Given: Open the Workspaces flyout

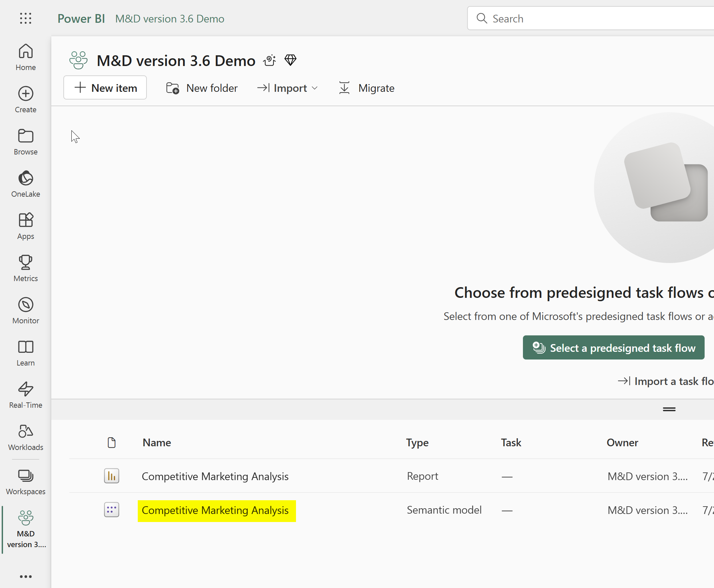Looking at the screenshot, I should pyautogui.click(x=25, y=482).
